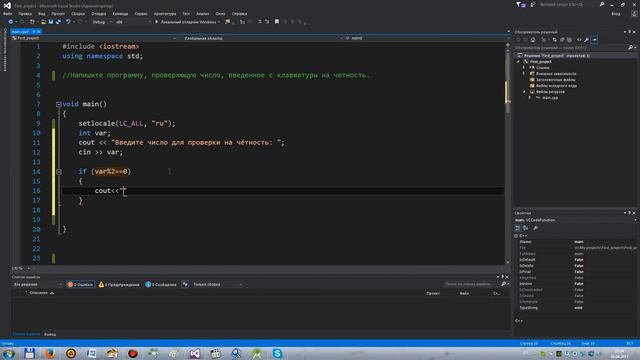Expand External Dependencies node in Solution Explorer
Viewport: 640px width, 360px height.
(x=524, y=74)
